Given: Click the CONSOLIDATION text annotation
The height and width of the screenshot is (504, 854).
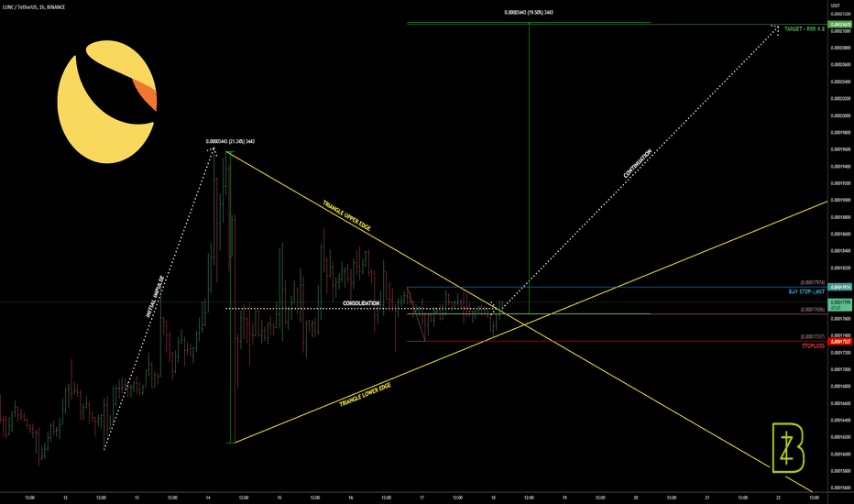Looking at the screenshot, I should [361, 303].
